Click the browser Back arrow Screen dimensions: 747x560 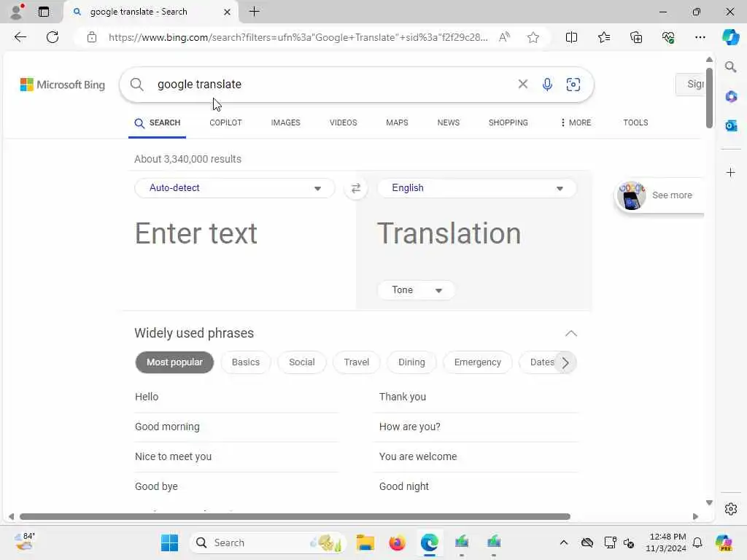click(x=20, y=37)
